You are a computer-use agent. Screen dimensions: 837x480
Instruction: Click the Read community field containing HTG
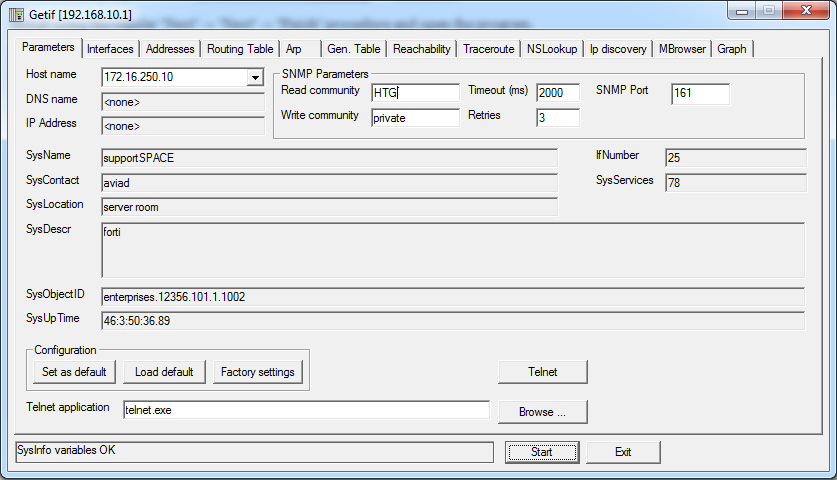[415, 92]
